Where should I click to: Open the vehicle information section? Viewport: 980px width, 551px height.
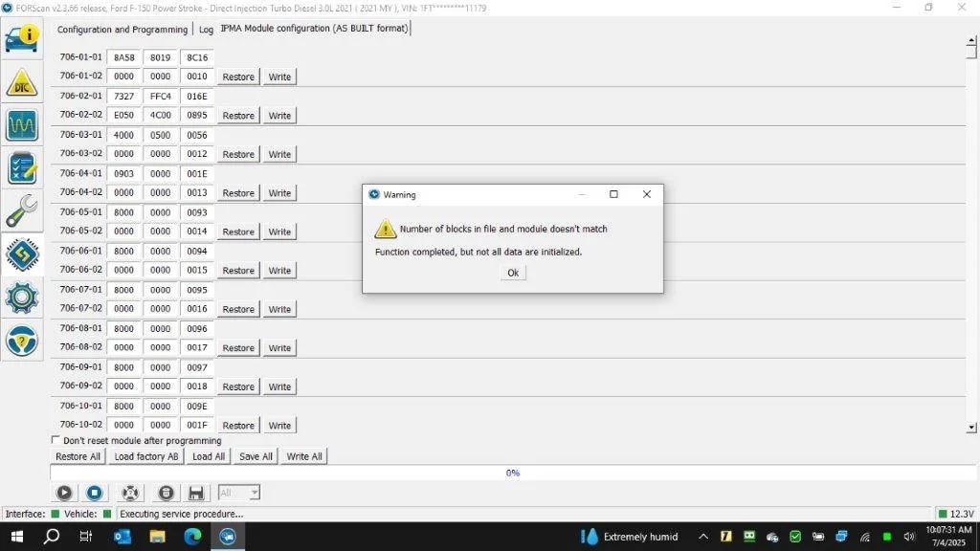pos(22,39)
